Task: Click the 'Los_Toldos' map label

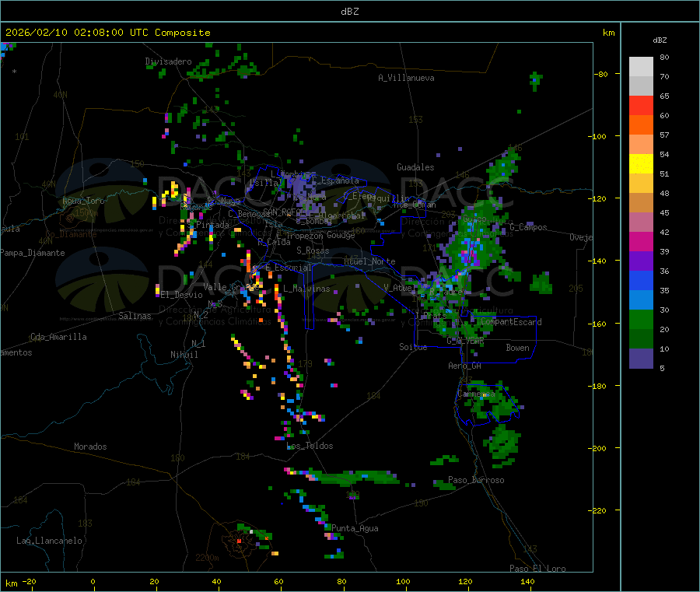Action: click(310, 446)
